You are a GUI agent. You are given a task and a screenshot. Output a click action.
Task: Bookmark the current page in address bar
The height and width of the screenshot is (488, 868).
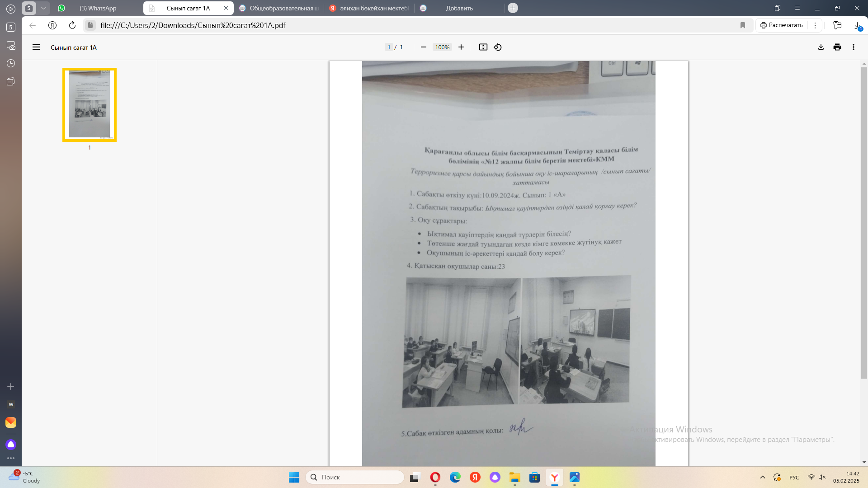742,25
